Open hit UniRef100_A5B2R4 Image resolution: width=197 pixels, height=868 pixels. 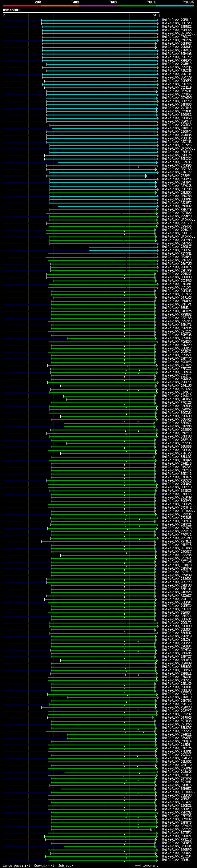[177, 40]
